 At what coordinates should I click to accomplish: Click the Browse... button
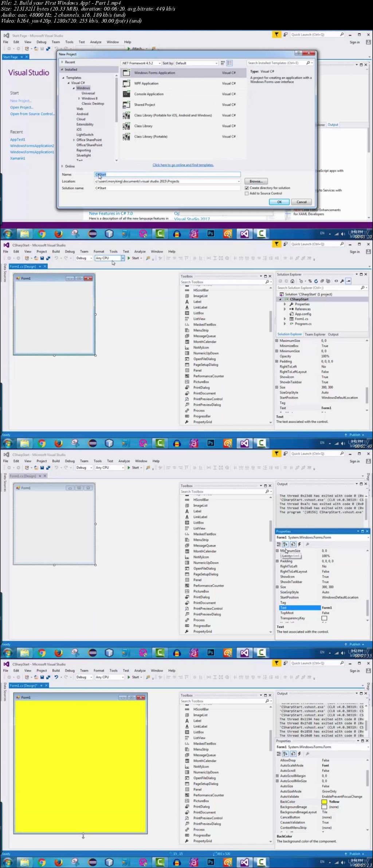(256, 181)
